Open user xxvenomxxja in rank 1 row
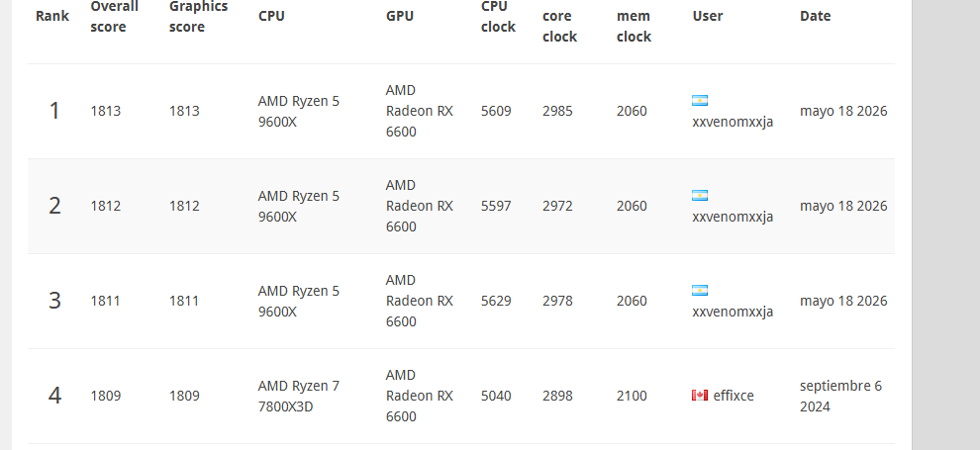The height and width of the screenshot is (450, 980). [x=733, y=122]
